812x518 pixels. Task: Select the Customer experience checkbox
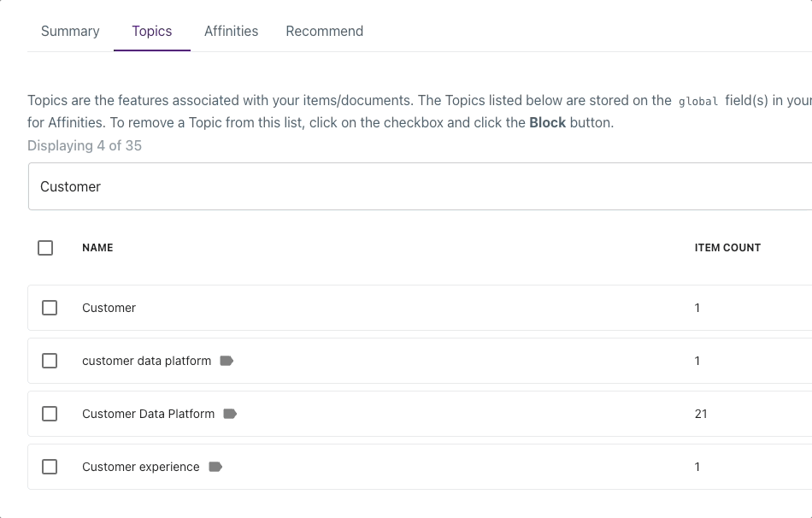(x=50, y=467)
